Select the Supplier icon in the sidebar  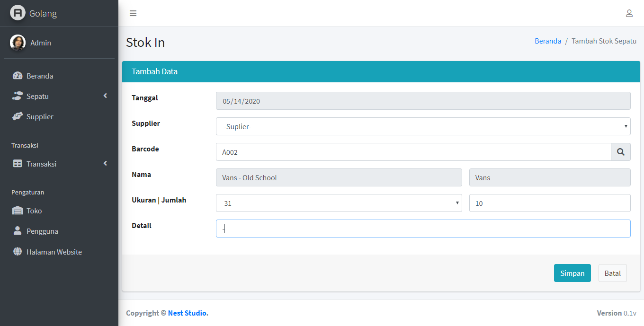pyautogui.click(x=18, y=116)
